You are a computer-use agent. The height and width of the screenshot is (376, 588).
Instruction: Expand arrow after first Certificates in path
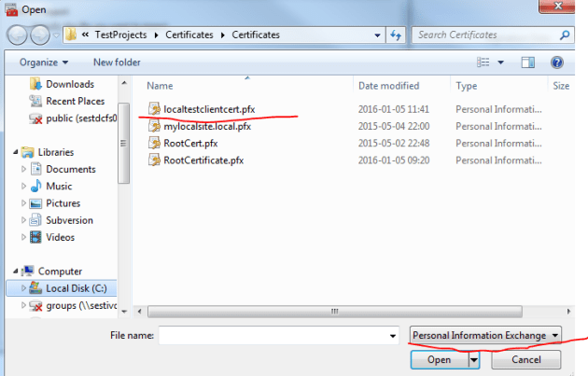(x=223, y=35)
